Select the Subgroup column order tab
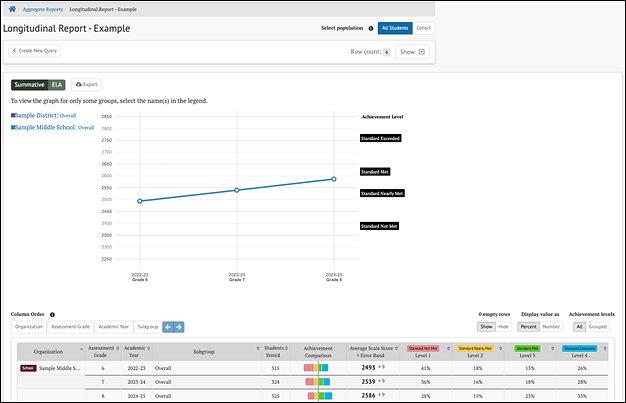 tap(148, 326)
